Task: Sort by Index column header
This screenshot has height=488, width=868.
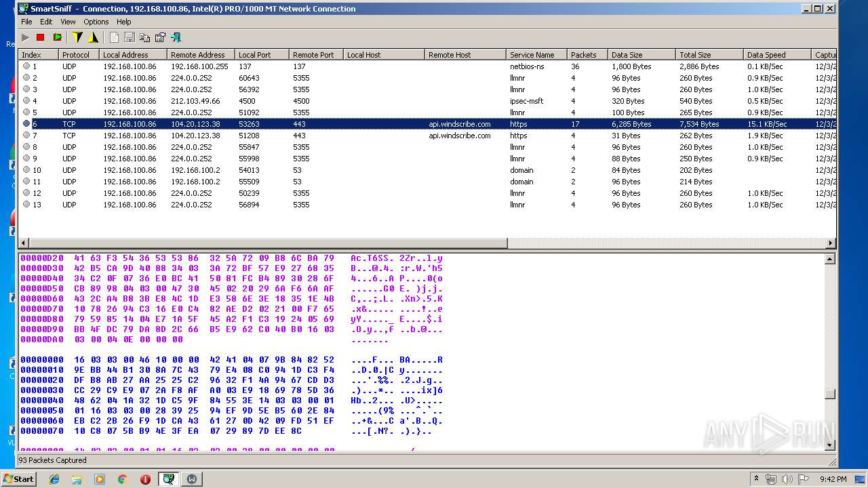Action: click(x=38, y=55)
